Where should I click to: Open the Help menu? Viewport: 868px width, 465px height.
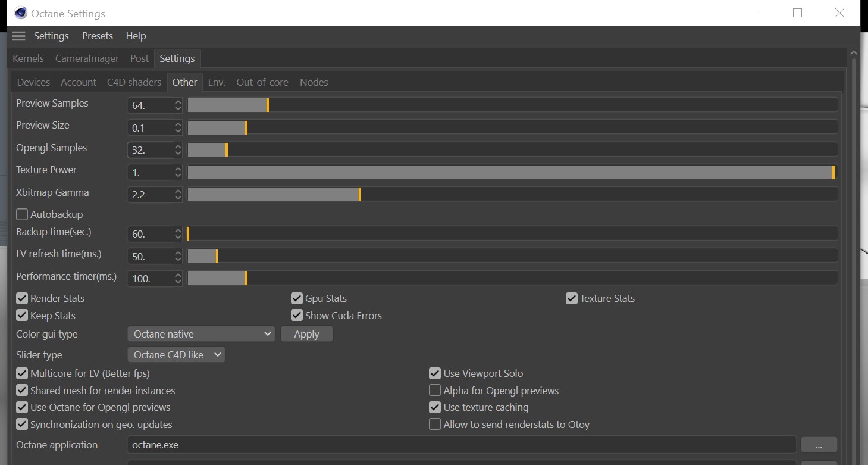136,36
